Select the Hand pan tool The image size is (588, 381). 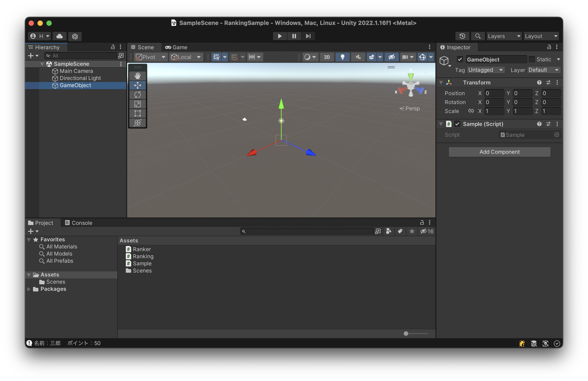tap(138, 76)
